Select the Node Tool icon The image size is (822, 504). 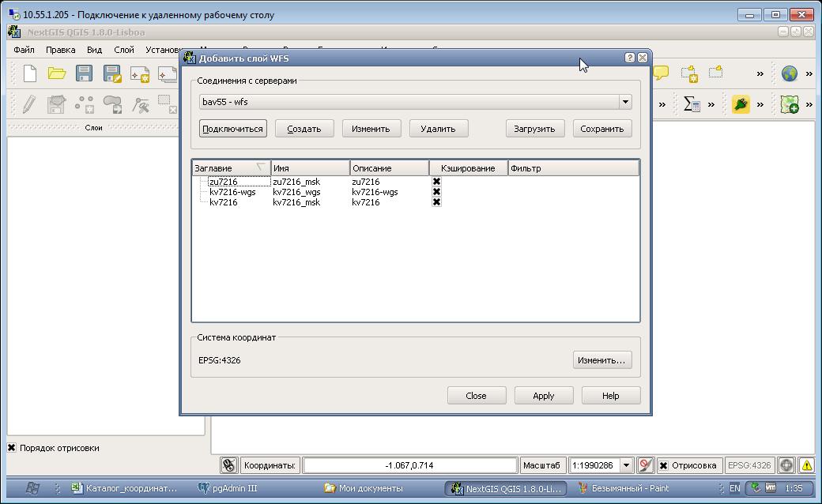point(140,104)
